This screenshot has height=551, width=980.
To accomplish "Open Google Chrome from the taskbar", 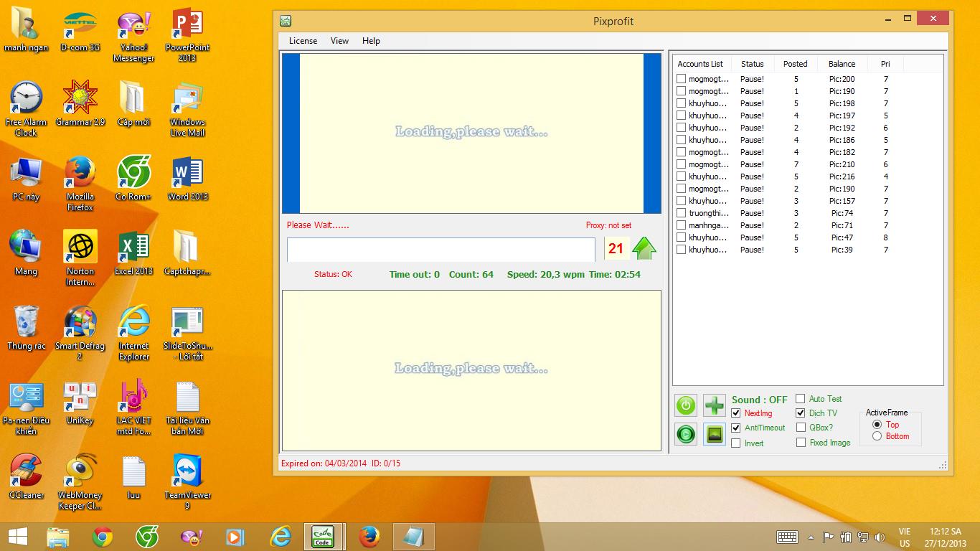I will [103, 537].
